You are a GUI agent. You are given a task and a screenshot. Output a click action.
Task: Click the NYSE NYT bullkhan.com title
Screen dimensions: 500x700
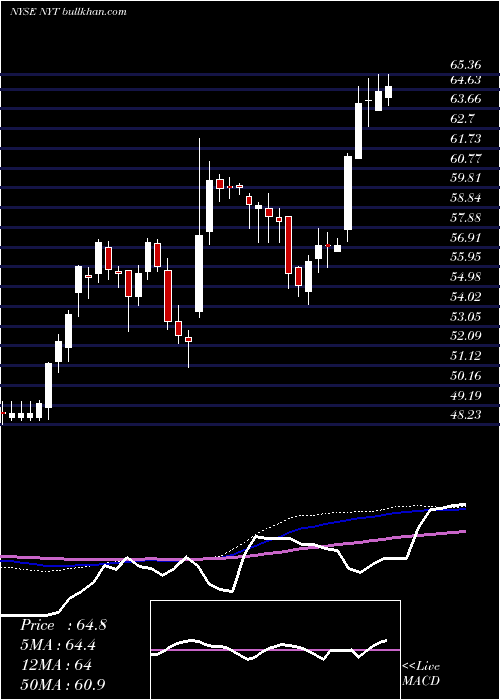click(68, 12)
